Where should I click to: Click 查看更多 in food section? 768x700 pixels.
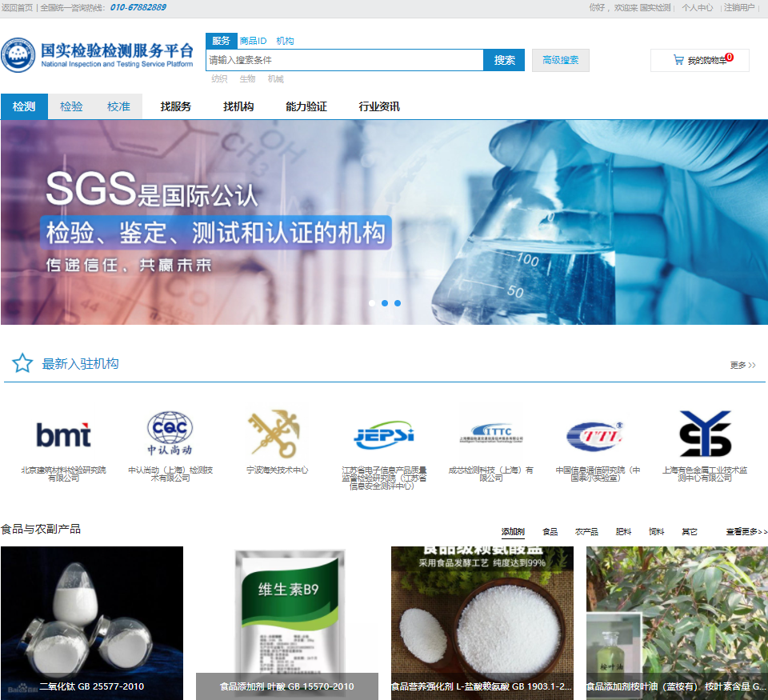point(746,531)
